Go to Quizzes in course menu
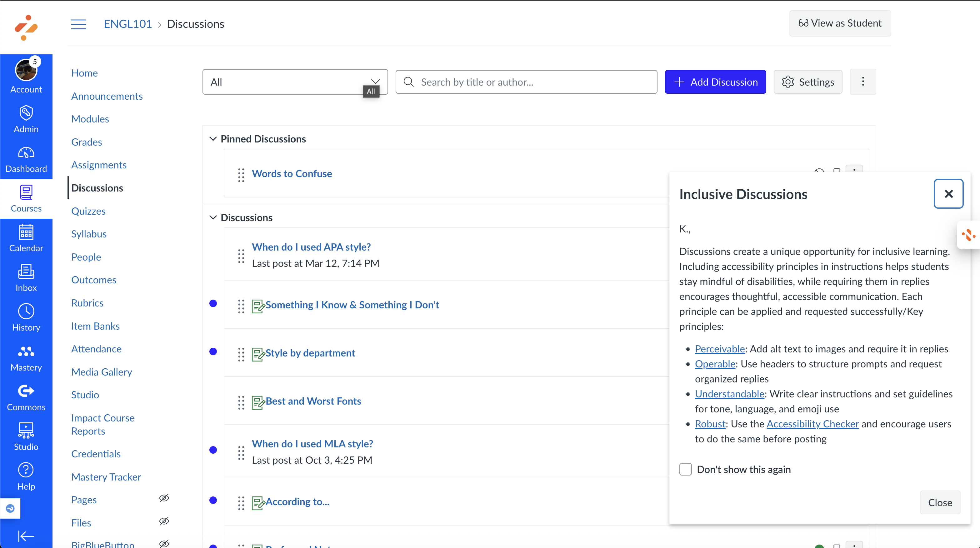Viewport: 980px width, 548px height. [88, 211]
